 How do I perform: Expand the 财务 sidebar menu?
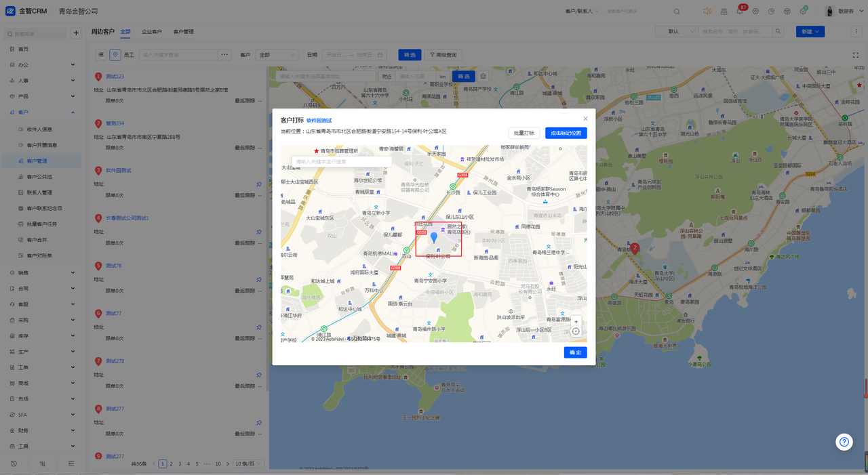[42, 430]
